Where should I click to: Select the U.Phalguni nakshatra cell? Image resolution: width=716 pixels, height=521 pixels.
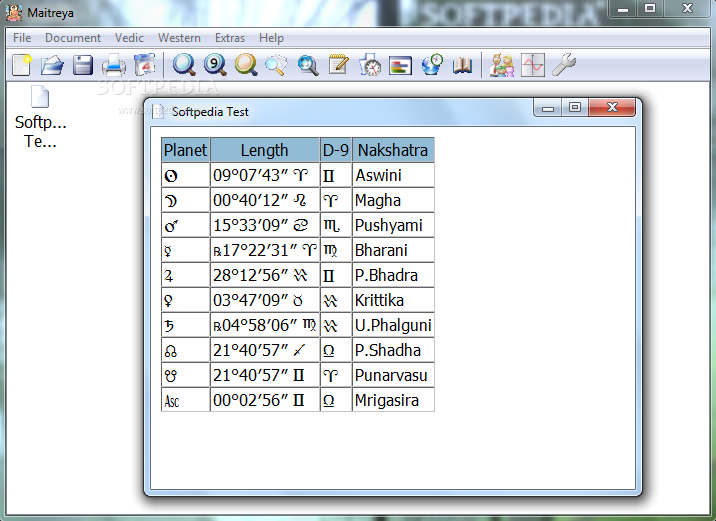click(x=393, y=326)
